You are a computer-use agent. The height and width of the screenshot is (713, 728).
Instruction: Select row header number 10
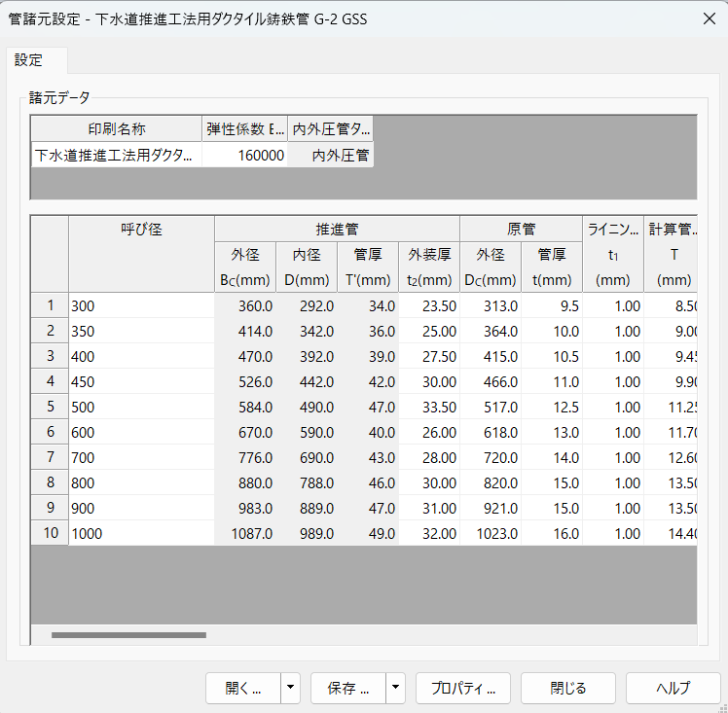(50, 533)
